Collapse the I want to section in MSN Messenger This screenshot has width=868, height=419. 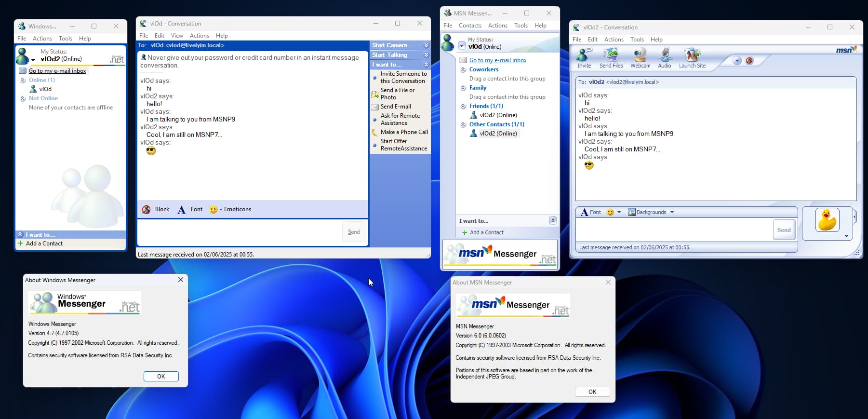pos(553,220)
